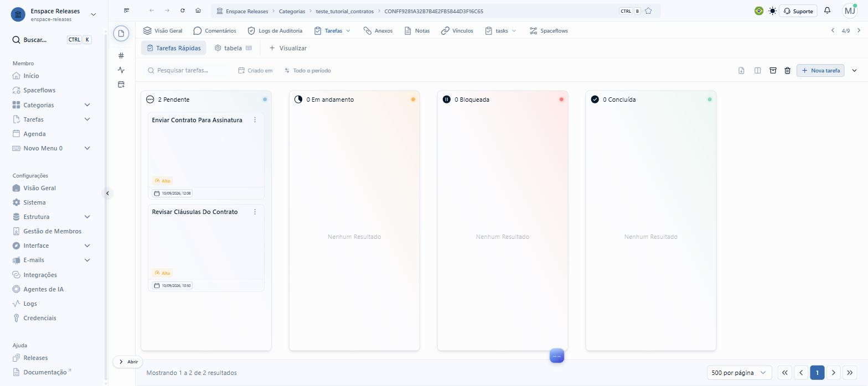Toggle the split columns view icon
This screenshot has height=386, width=868.
757,70
